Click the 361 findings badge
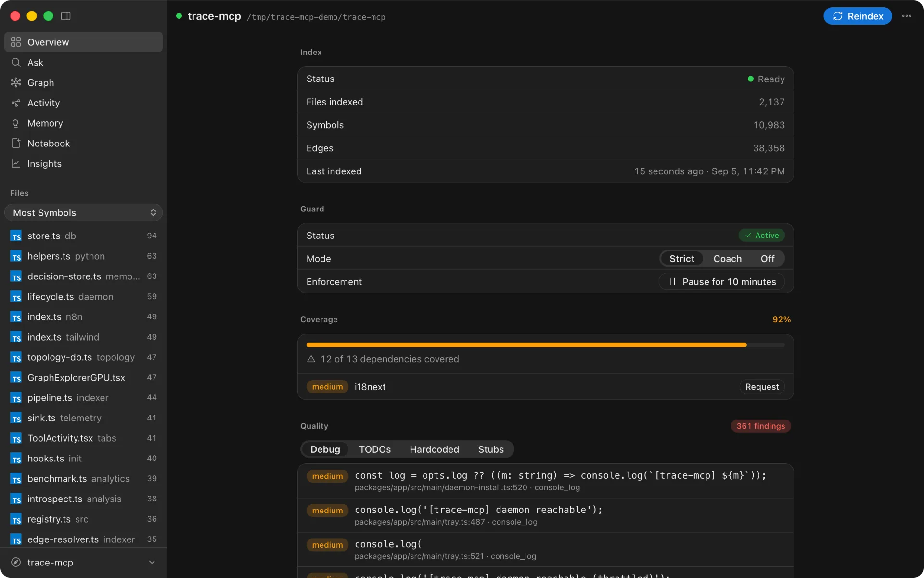924x578 pixels. click(760, 426)
